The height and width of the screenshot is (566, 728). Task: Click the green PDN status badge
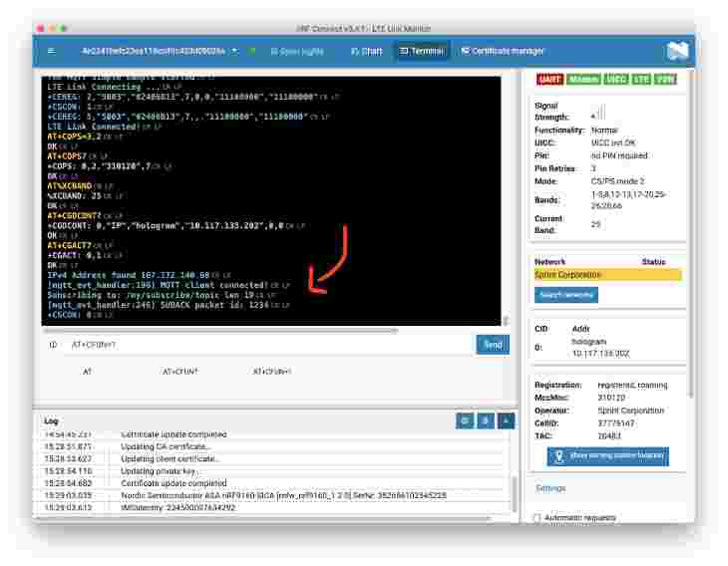pyautogui.click(x=665, y=80)
